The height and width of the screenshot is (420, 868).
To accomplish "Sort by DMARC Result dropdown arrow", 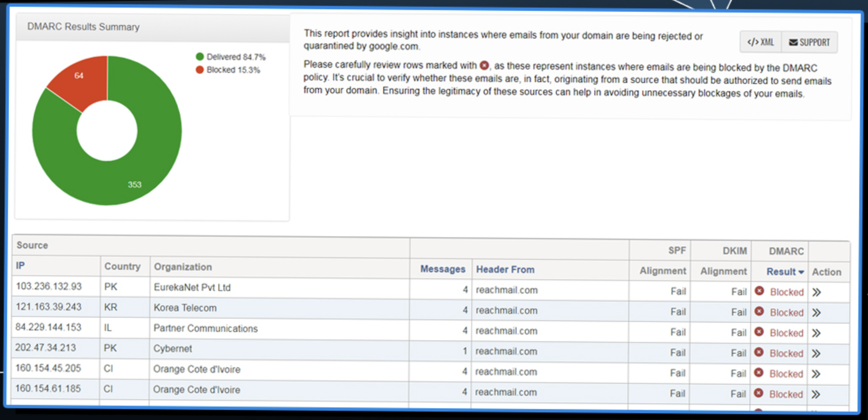I will point(801,272).
